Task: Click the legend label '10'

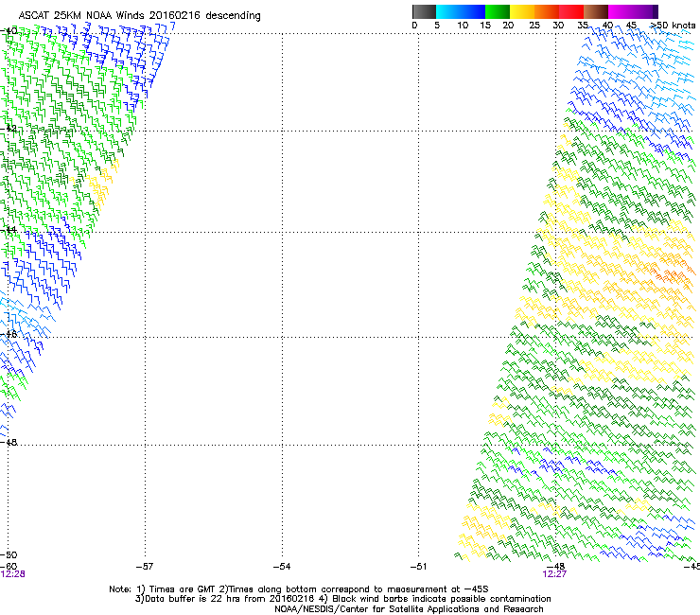Action: pos(463,25)
